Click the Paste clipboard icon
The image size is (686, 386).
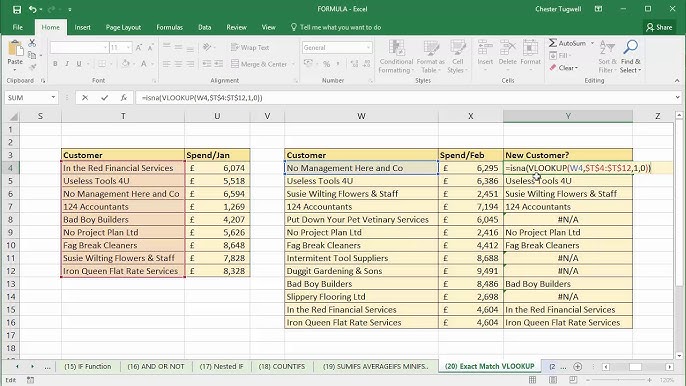[15, 48]
